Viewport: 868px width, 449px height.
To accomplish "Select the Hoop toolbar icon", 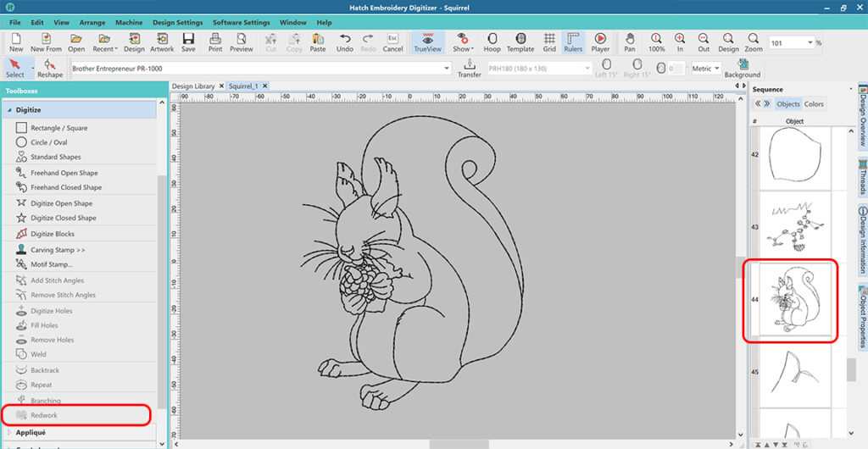I will (492, 42).
